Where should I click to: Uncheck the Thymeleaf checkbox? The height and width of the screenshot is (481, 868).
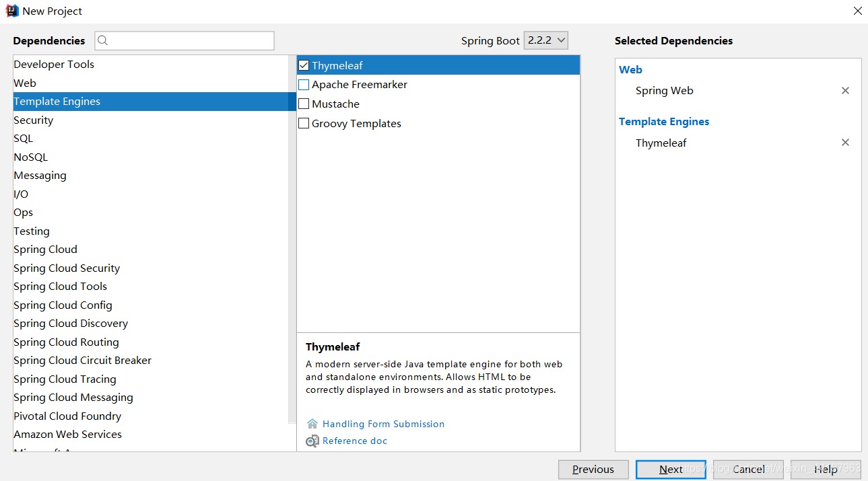pos(304,65)
